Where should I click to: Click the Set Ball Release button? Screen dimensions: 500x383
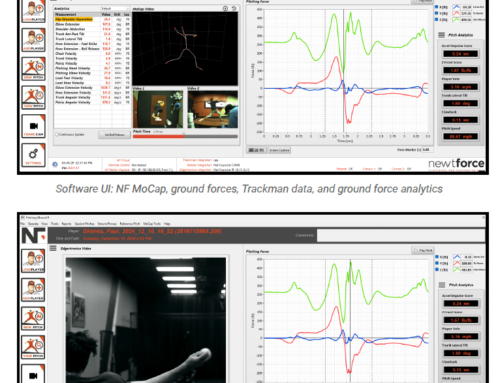(x=114, y=135)
